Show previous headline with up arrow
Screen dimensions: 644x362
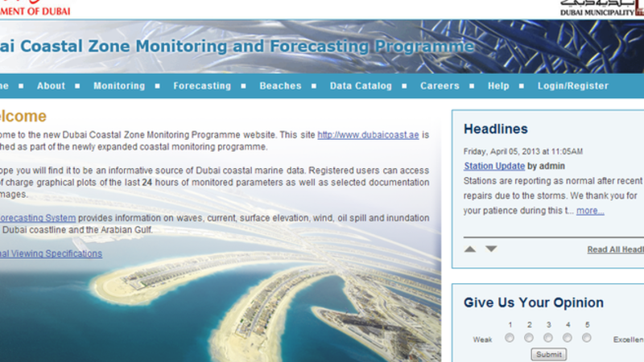coord(470,249)
